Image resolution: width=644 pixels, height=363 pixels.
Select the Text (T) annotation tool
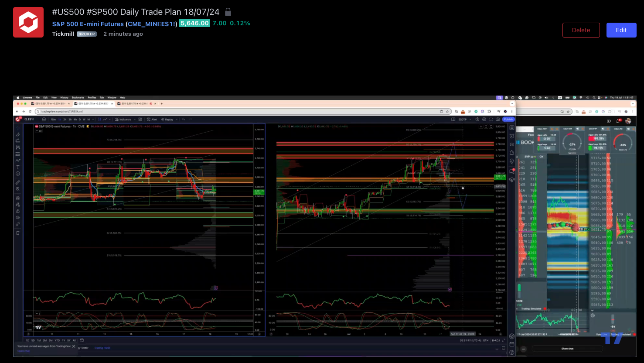(x=18, y=167)
